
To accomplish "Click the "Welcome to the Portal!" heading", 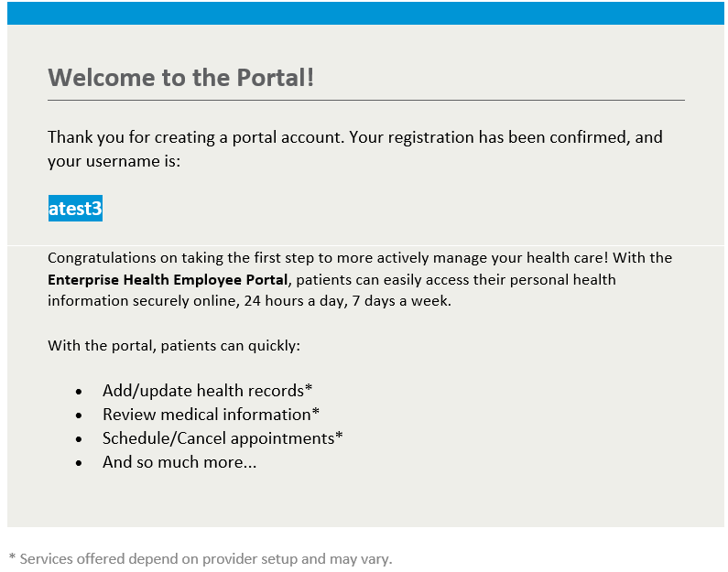I will 180,77.
